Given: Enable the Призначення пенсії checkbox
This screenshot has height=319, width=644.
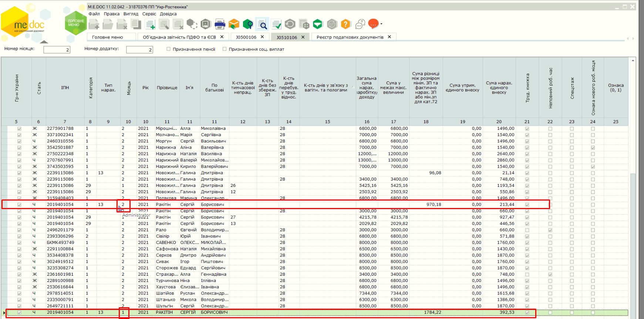Looking at the screenshot, I should (169, 49).
